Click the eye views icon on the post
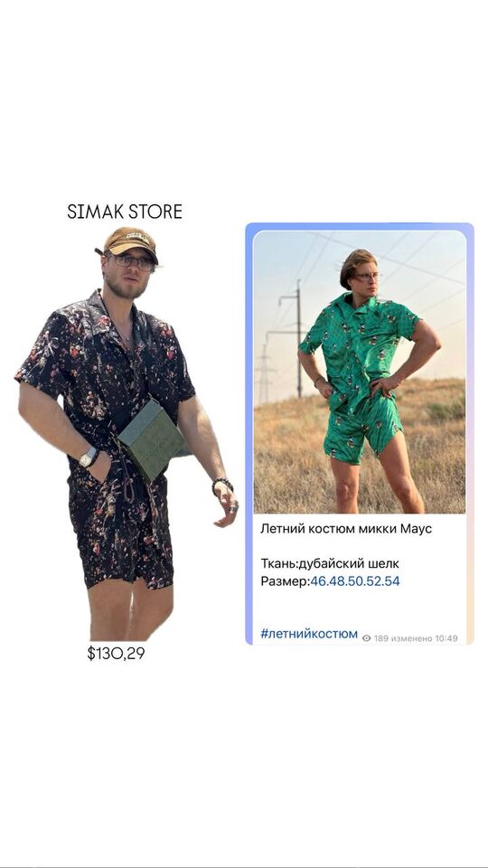488x868 pixels. click(x=366, y=638)
